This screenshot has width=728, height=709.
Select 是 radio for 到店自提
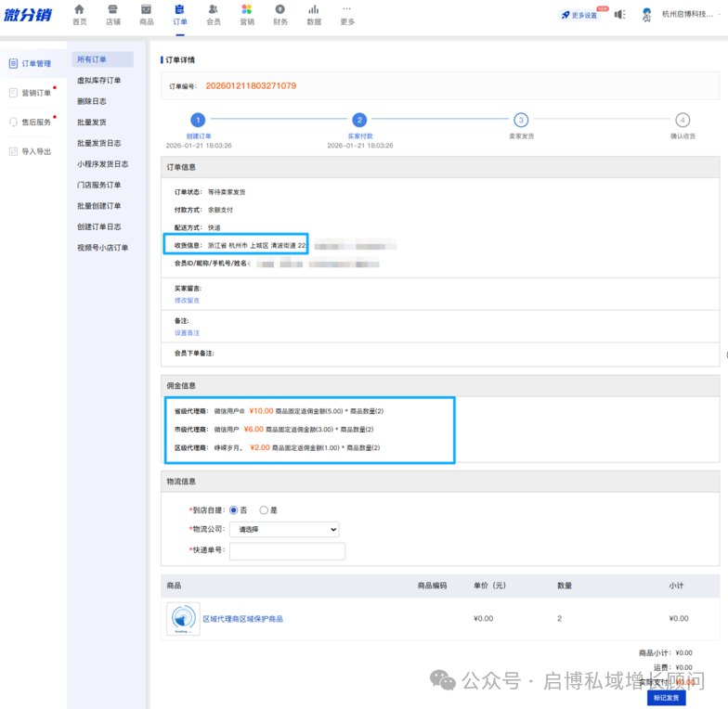[264, 510]
